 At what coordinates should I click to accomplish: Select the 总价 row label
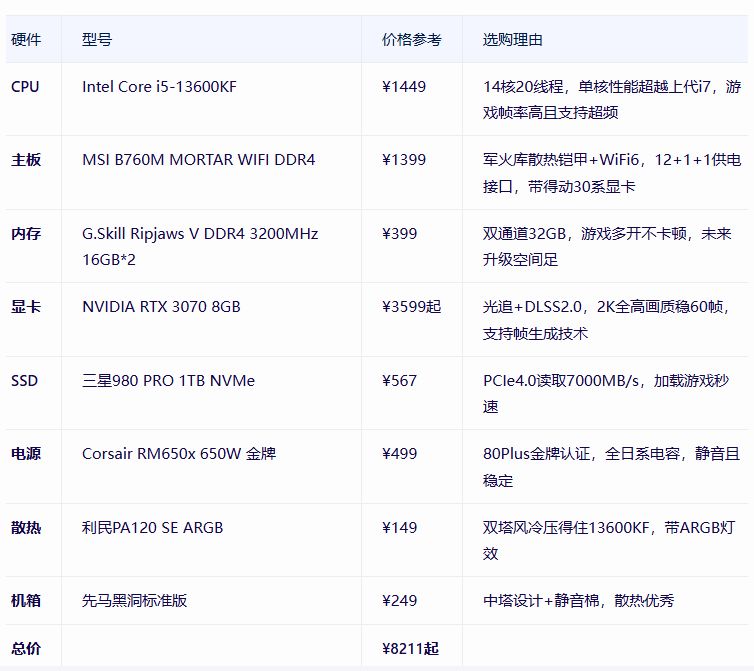tap(26, 648)
